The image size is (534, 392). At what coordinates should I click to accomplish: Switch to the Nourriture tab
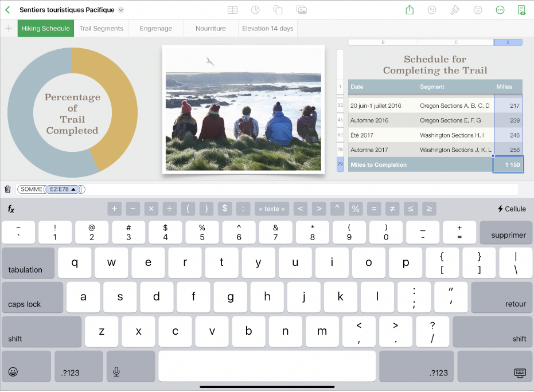pyautogui.click(x=211, y=29)
